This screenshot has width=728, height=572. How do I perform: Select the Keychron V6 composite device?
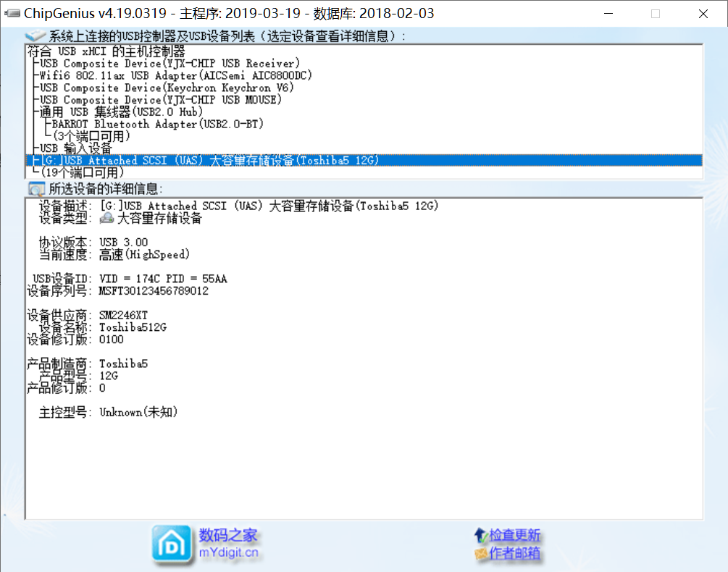coord(167,88)
